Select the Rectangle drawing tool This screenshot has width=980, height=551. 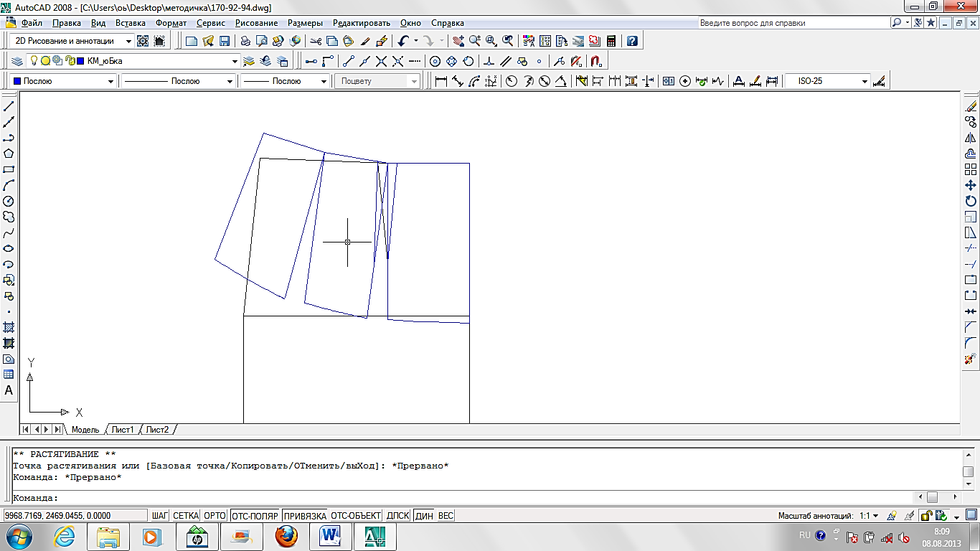(9, 169)
